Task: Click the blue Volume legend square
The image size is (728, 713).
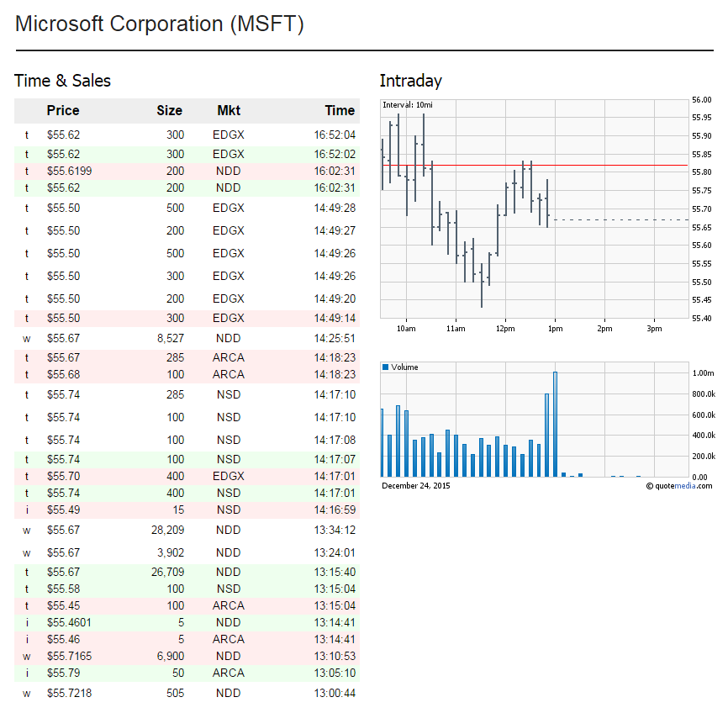Action: click(386, 367)
